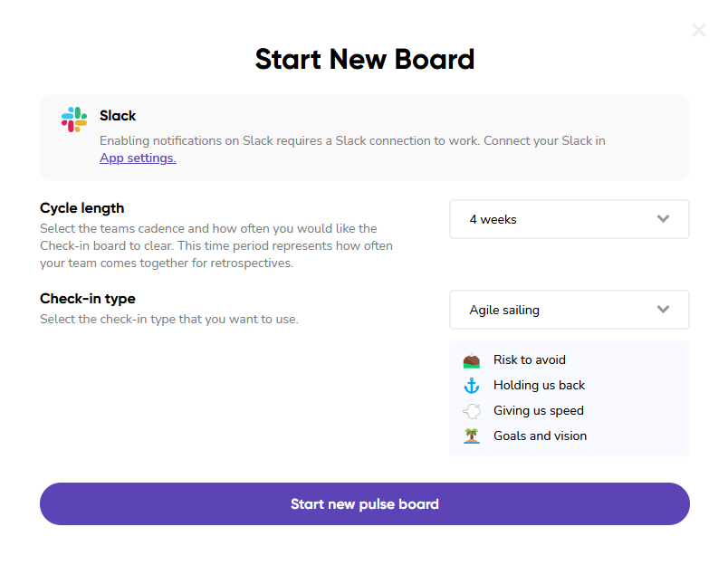The height and width of the screenshot is (565, 728).
Task: Click the rock icon beside Risk to avoid
Action: [471, 360]
